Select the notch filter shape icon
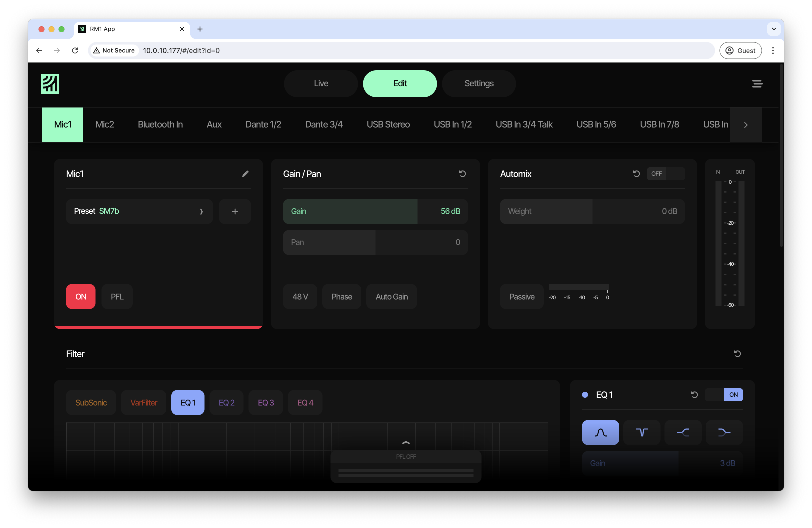 coord(642,432)
